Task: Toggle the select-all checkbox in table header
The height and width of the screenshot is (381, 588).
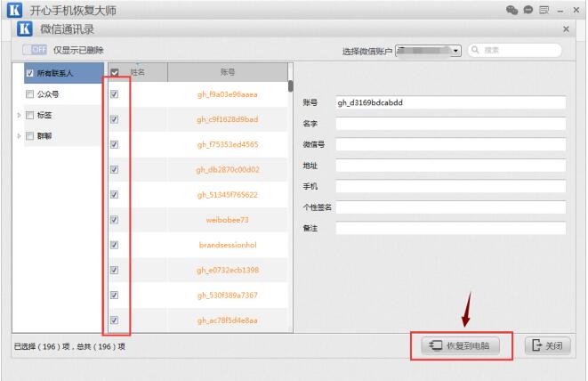Action: [x=115, y=72]
